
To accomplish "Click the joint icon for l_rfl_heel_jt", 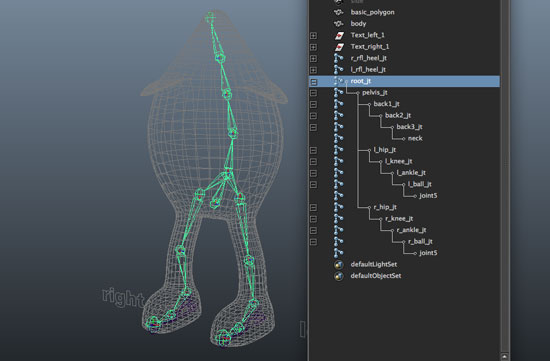I will pyautogui.click(x=338, y=70).
